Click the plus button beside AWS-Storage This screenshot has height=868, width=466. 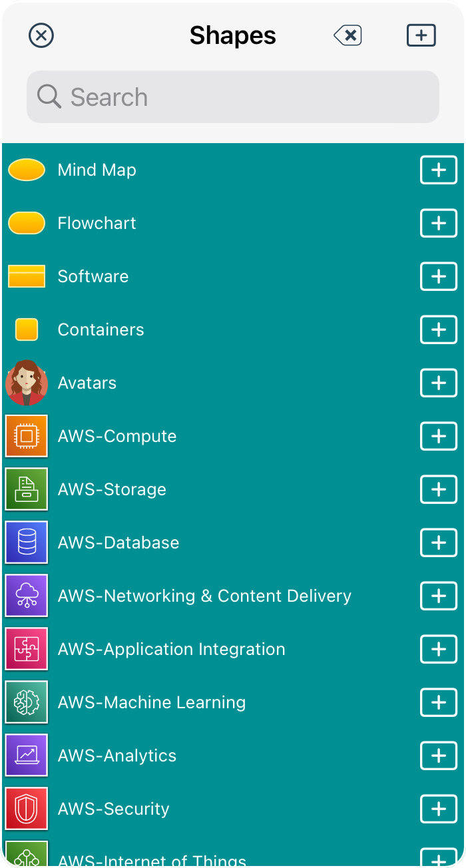pos(438,489)
